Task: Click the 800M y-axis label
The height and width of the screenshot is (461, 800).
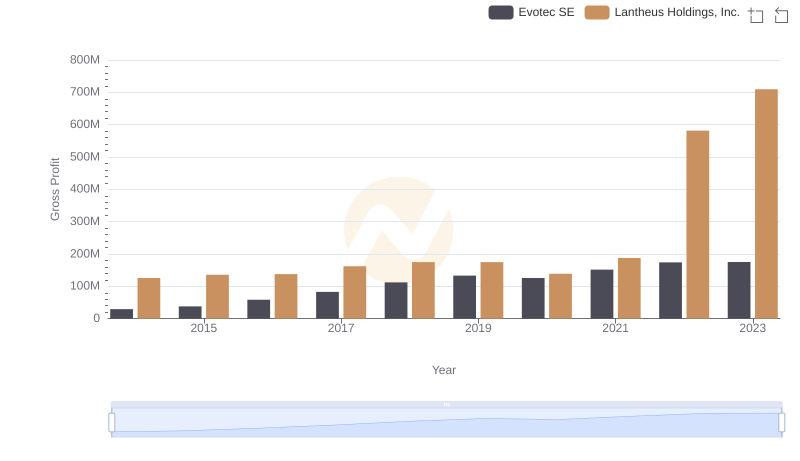Action: [x=85, y=60]
